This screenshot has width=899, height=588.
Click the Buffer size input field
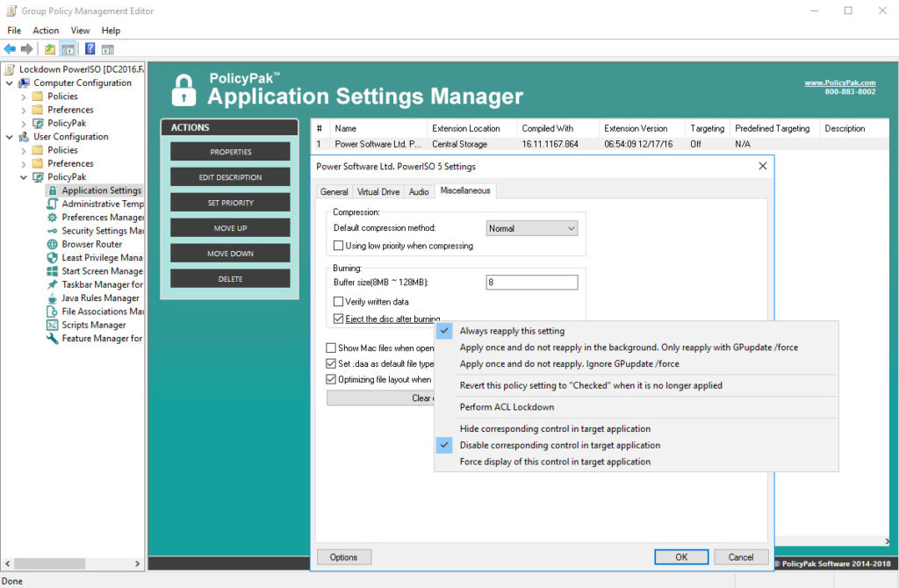532,282
